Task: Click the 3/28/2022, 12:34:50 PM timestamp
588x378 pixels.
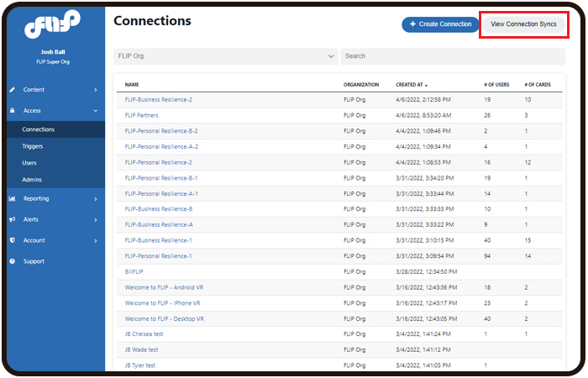Action: 427,272
